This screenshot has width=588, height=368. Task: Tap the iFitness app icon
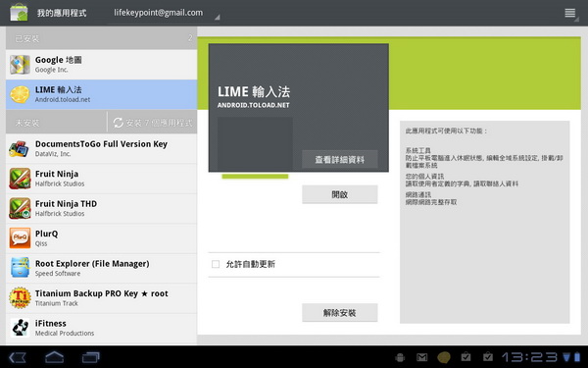pyautogui.click(x=20, y=328)
